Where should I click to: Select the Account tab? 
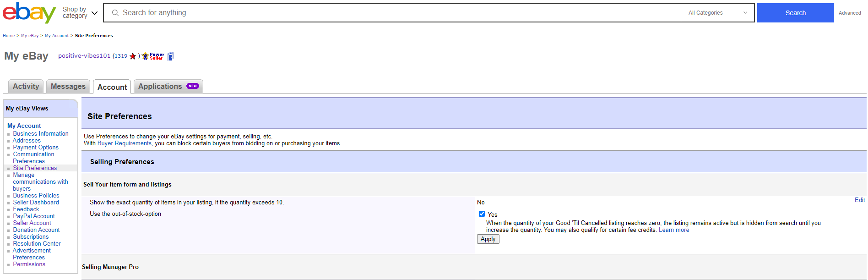[x=112, y=87]
